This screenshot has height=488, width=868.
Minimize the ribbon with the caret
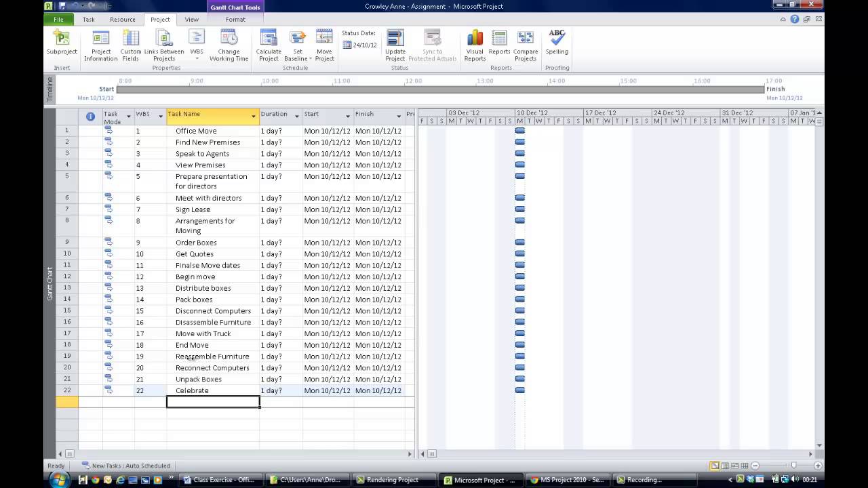tap(783, 19)
